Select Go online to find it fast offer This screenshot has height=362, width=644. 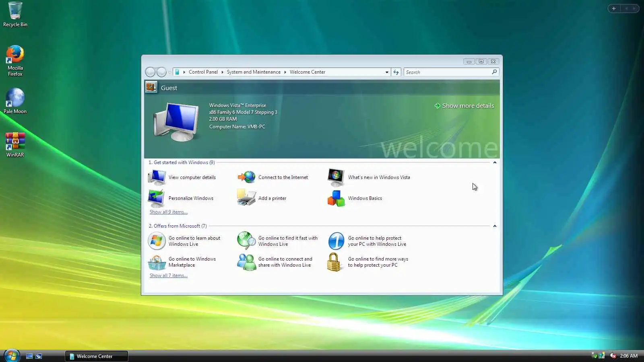[x=278, y=241]
